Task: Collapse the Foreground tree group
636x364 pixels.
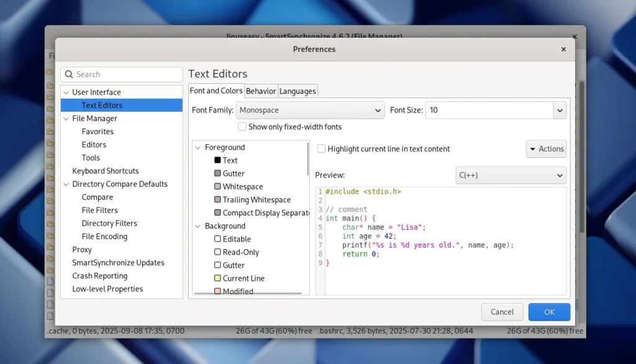Action: pos(198,148)
